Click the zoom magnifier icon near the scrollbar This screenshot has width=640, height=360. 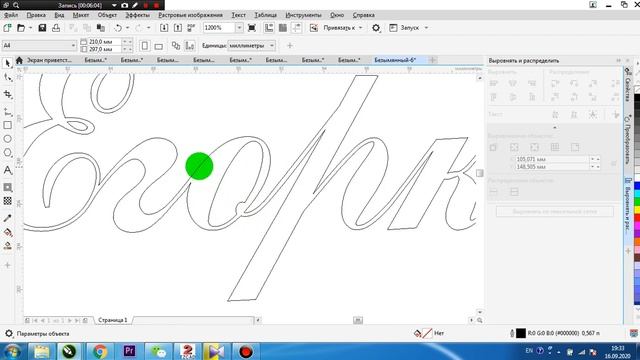pos(480,320)
